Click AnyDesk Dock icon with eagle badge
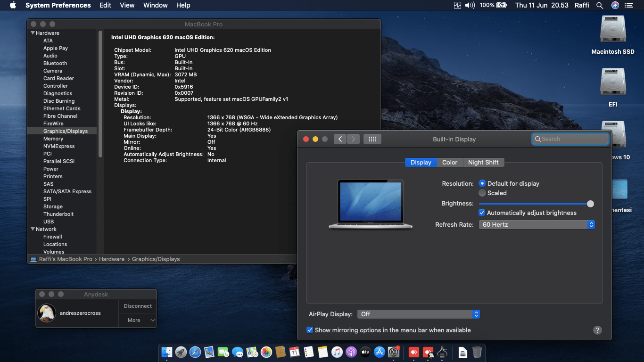Image resolution: width=644 pixels, height=362 pixels. (x=428, y=352)
